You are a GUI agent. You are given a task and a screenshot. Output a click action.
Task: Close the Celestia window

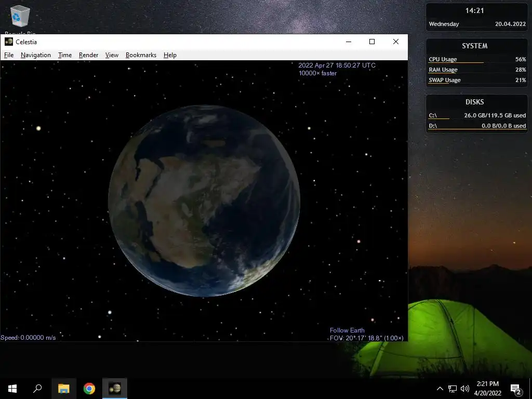(x=395, y=42)
